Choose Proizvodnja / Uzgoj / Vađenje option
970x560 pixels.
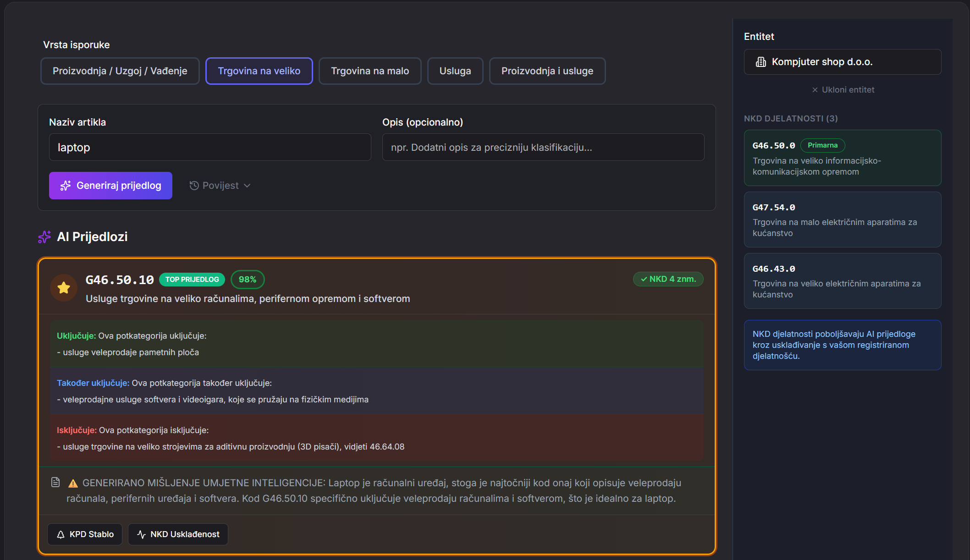click(120, 71)
